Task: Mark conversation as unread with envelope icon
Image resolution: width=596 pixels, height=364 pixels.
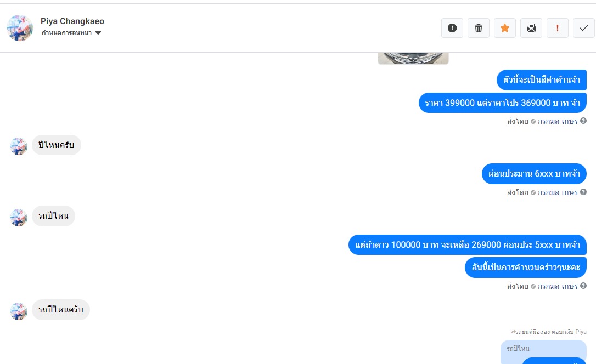Action: click(x=531, y=28)
